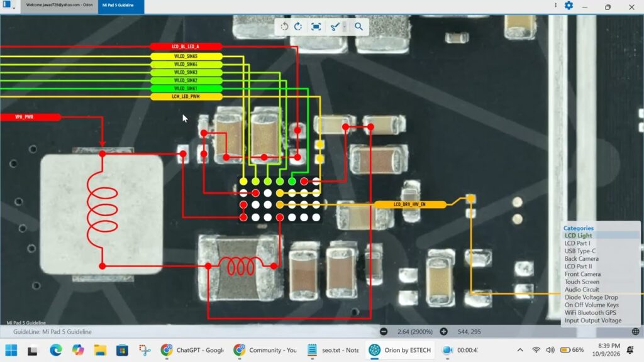644x362 pixels.
Task: Click the globe icon in status bar
Action: click(635, 332)
